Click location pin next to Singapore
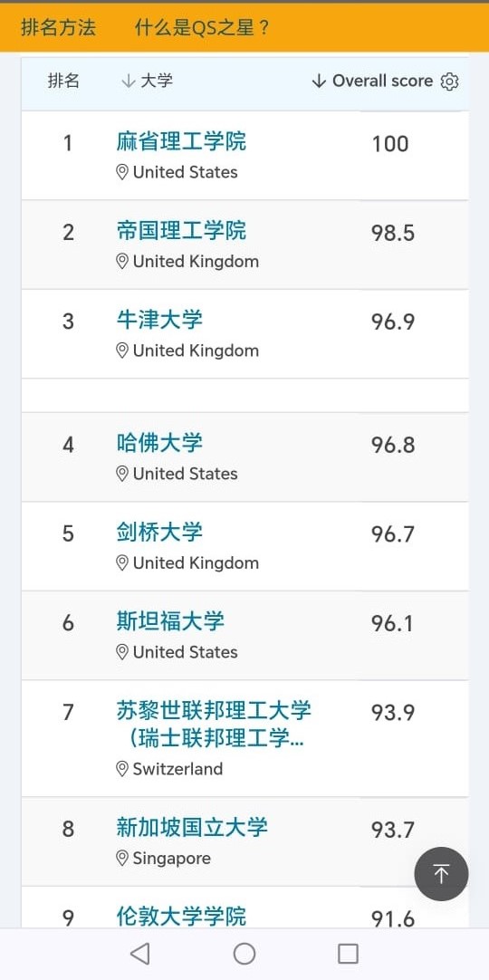 pos(122,858)
